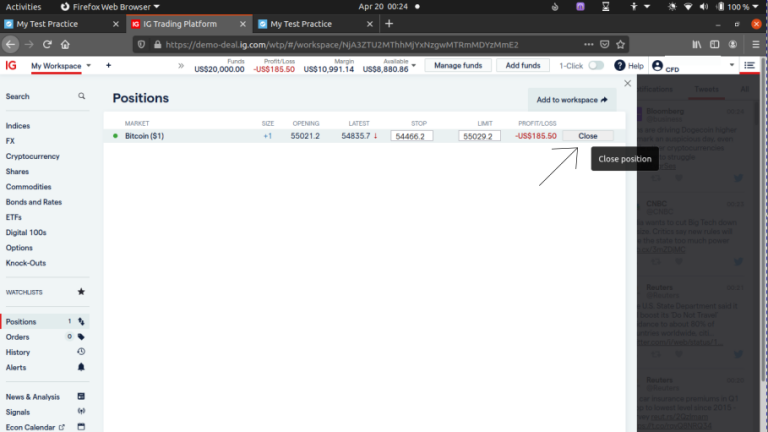
Task: Click the News & Analysis newspaper icon
Action: (81, 396)
